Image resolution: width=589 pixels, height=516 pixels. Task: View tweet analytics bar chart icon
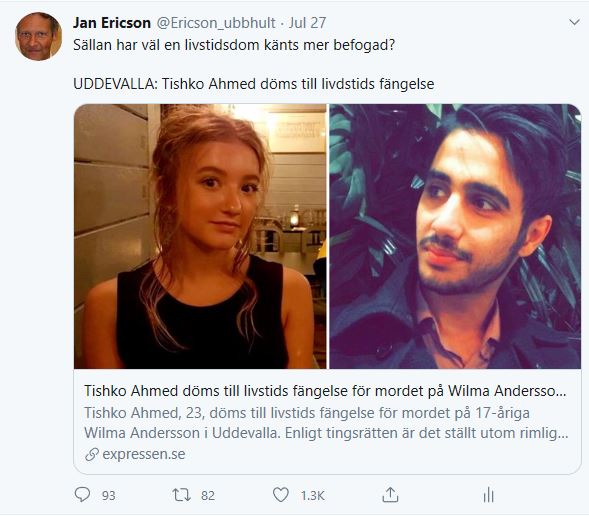tap(488, 495)
